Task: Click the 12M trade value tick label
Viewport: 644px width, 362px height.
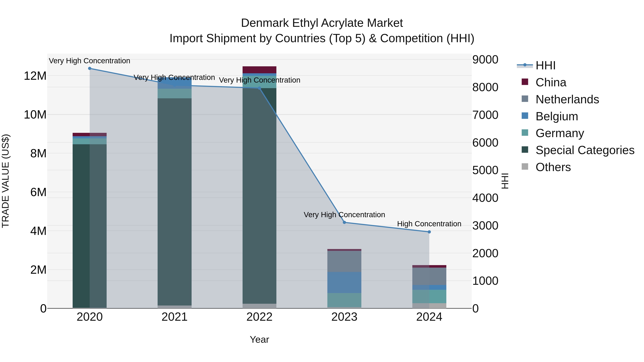Action: click(35, 76)
